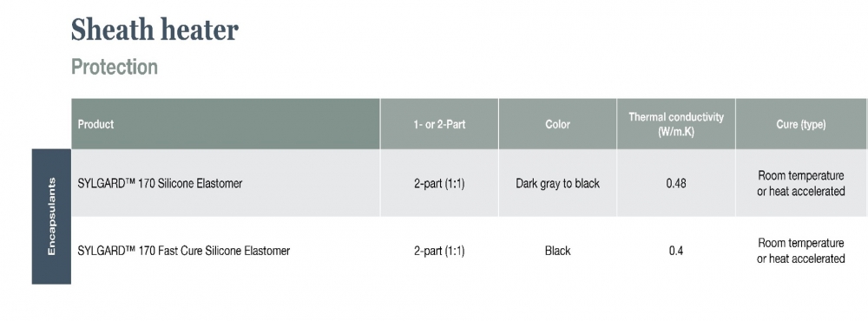Click the Color column header

tap(557, 124)
